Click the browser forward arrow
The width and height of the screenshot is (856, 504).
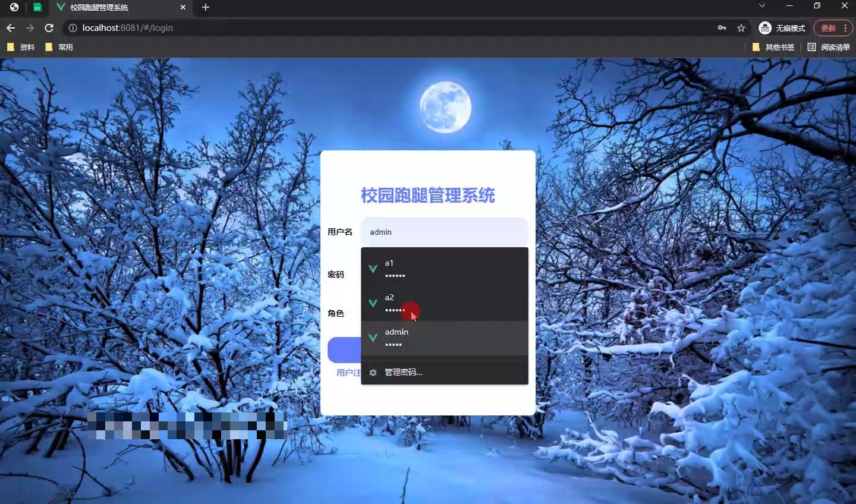coord(30,28)
